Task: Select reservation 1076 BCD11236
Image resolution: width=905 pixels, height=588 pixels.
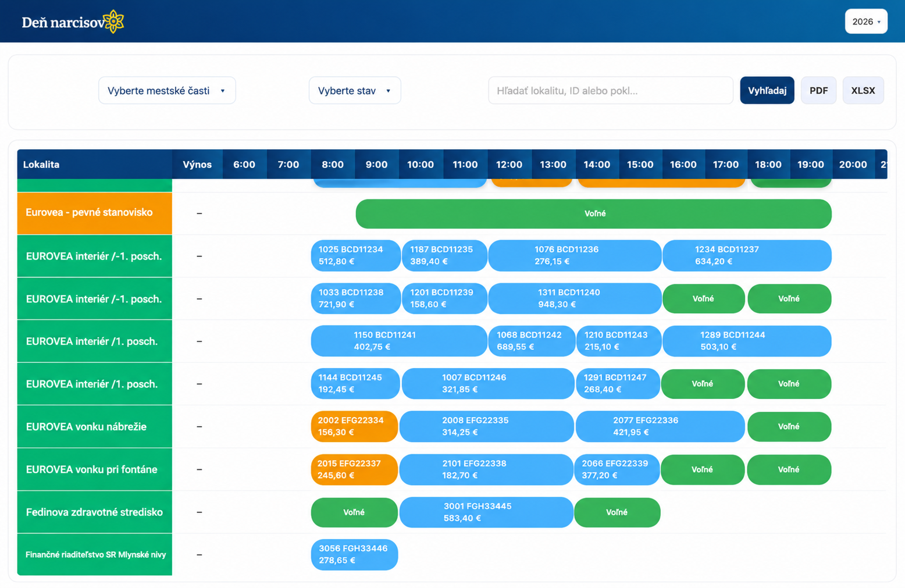Action: pos(575,256)
